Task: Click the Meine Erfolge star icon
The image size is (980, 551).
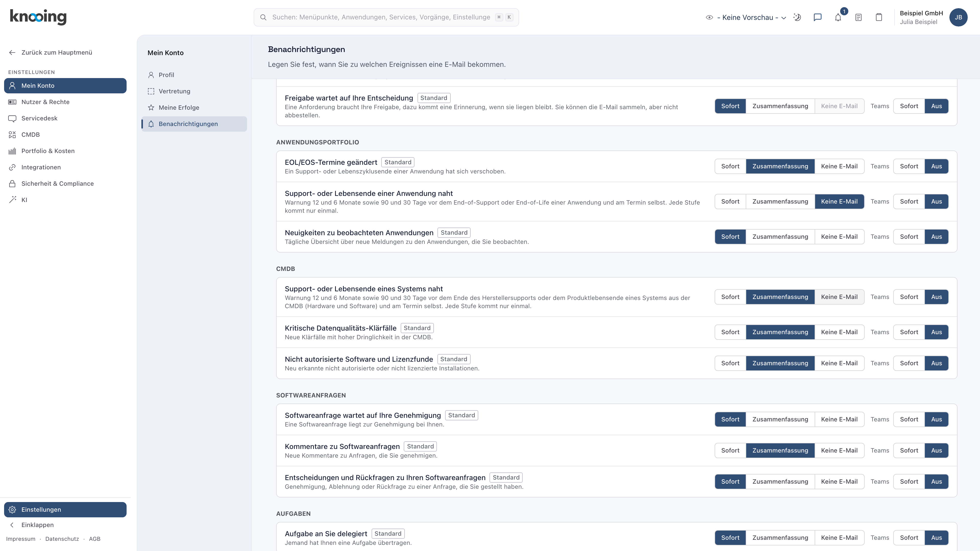Action: (x=151, y=108)
